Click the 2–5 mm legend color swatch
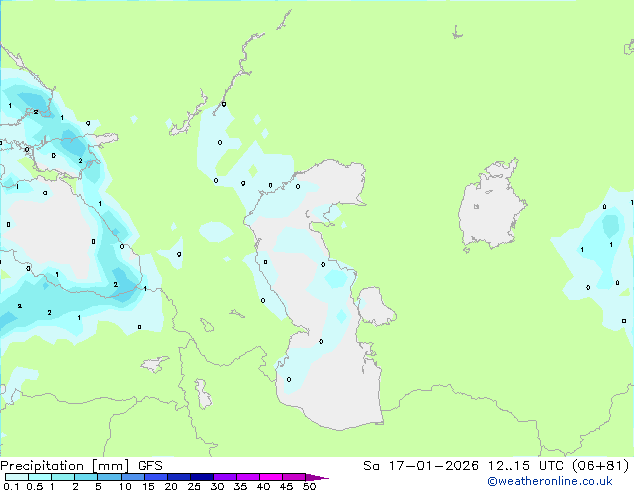 click(x=86, y=477)
